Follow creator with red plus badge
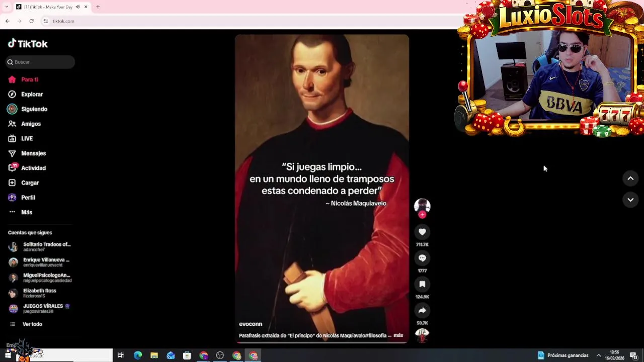 tap(422, 215)
